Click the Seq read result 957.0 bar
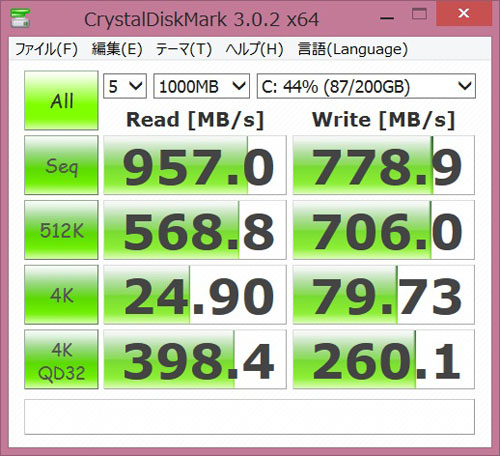This screenshot has width=500, height=456. pos(195,165)
